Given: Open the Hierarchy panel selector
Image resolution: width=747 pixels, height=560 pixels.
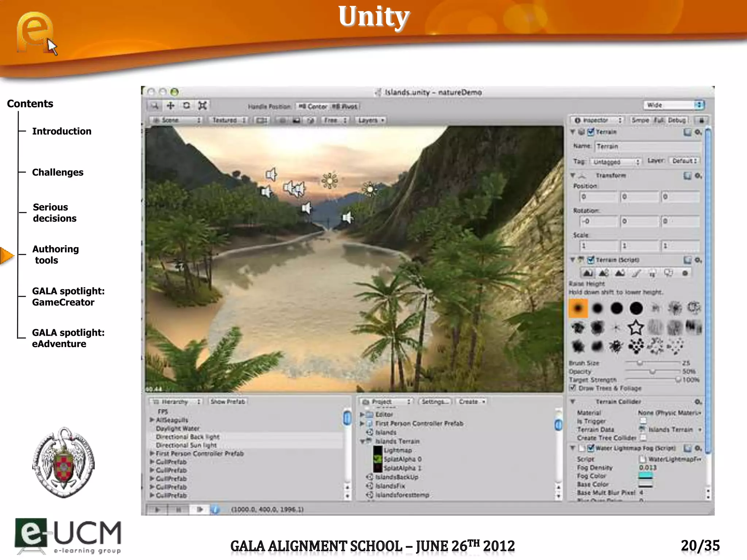Looking at the screenshot, I should click(176, 401).
